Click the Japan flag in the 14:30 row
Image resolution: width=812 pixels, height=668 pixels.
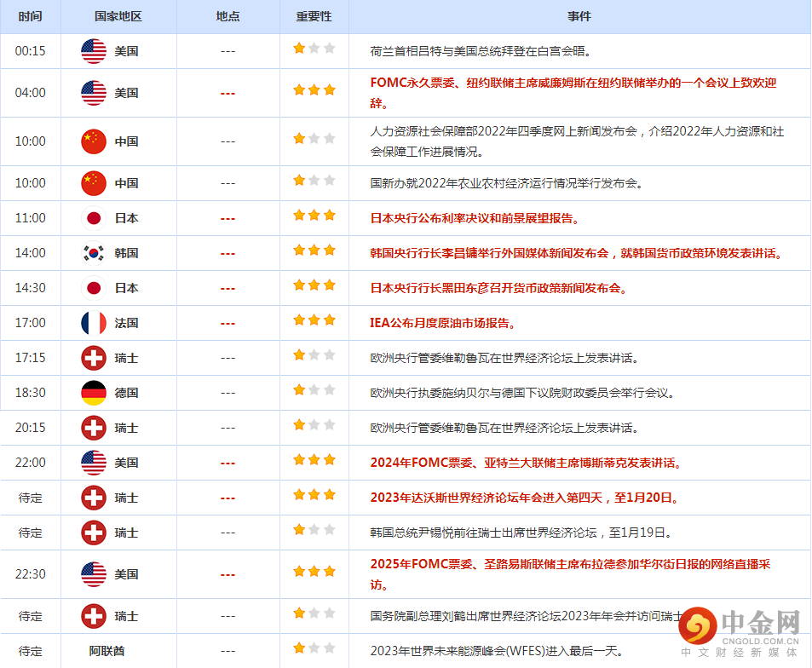(x=94, y=288)
